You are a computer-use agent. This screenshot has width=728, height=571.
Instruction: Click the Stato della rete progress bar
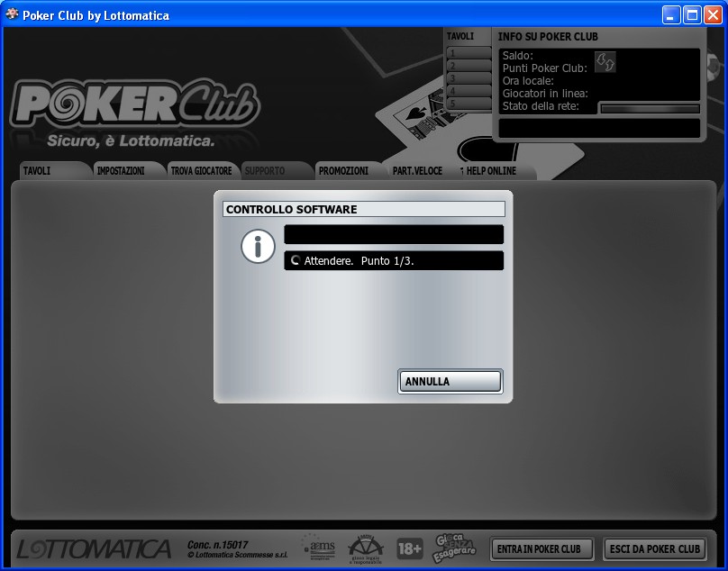click(649, 108)
